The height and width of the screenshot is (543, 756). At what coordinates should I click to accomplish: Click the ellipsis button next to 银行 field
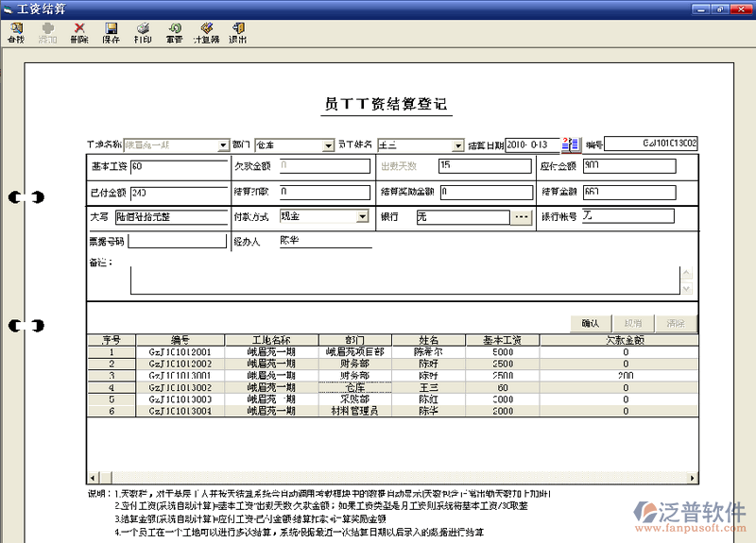[523, 217]
